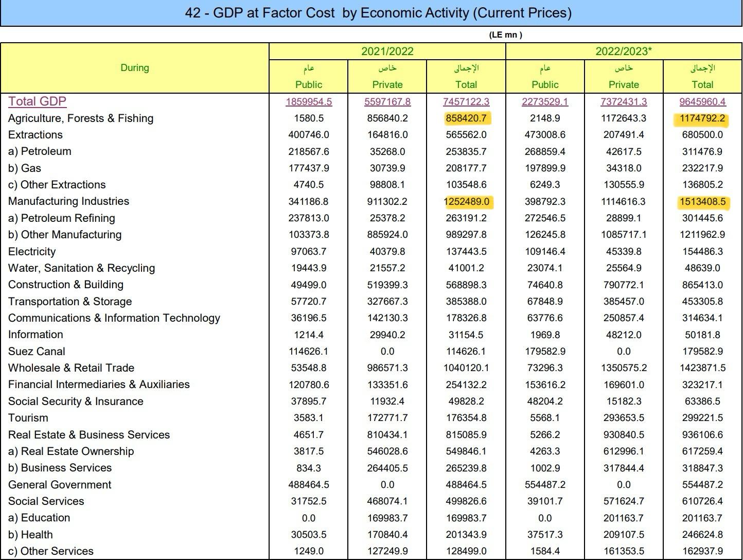Click the 7372431.3 private GDP link
This screenshot has height=560, width=743.
pos(624,102)
